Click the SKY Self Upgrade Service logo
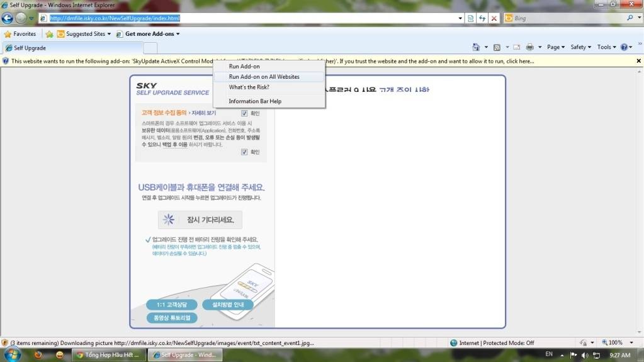Screen dimensions: 644x362 (x=172, y=89)
